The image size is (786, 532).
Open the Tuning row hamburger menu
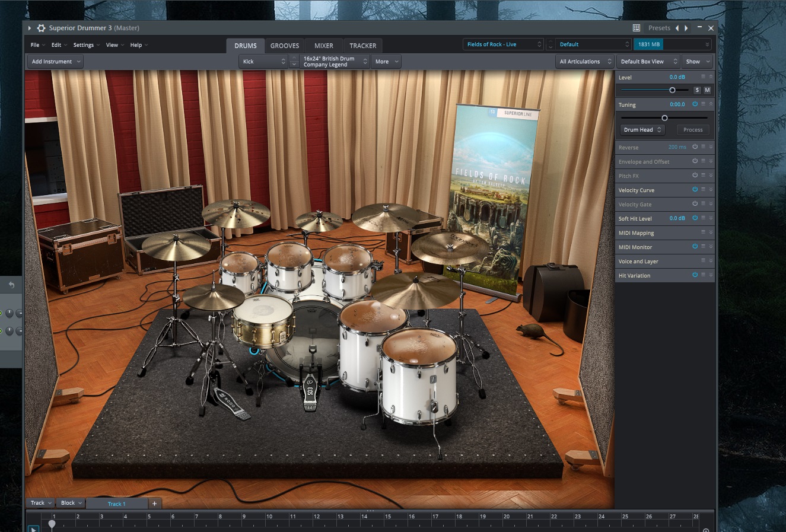click(x=703, y=104)
